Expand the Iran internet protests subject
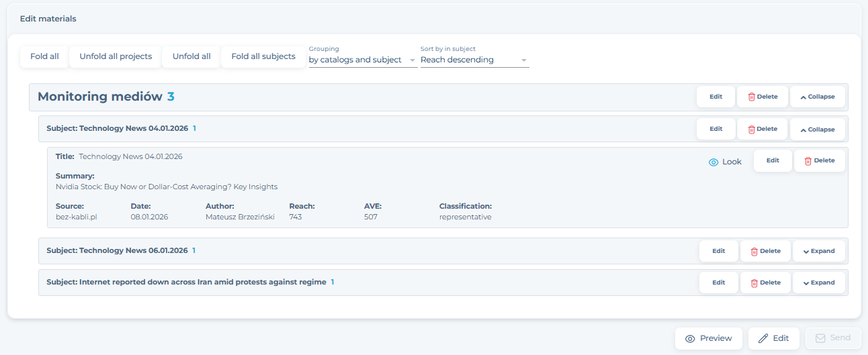Screen dimensions: 868x355 coord(818,283)
